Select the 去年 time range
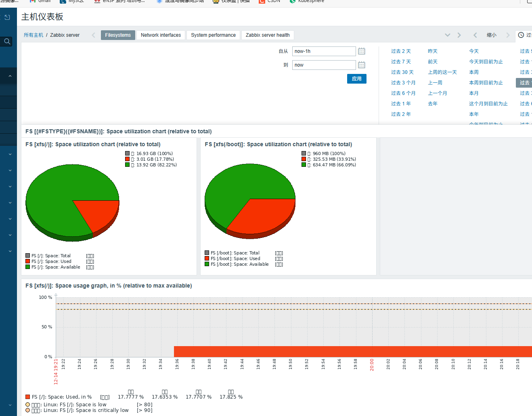Image resolution: width=532 pixels, height=416 pixels. point(433,104)
